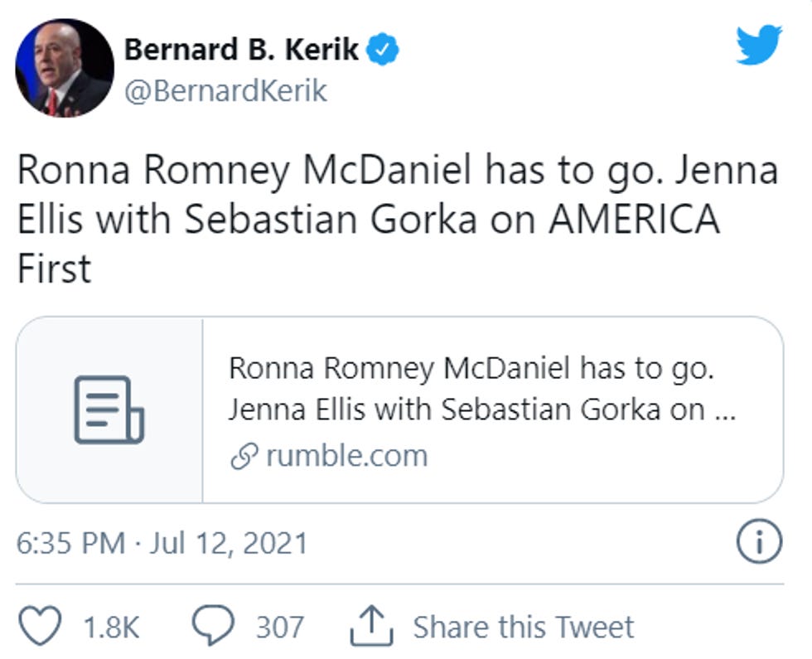Open the Twitter bird logo

click(758, 45)
